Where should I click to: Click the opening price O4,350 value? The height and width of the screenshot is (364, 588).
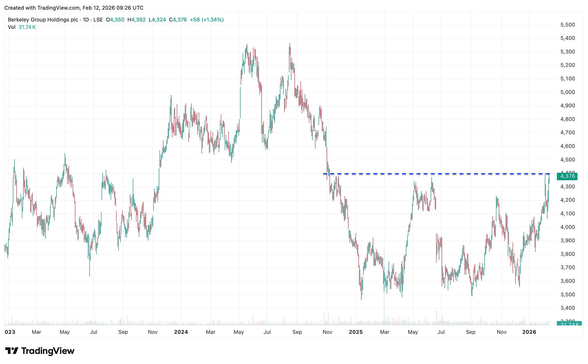(x=115, y=20)
